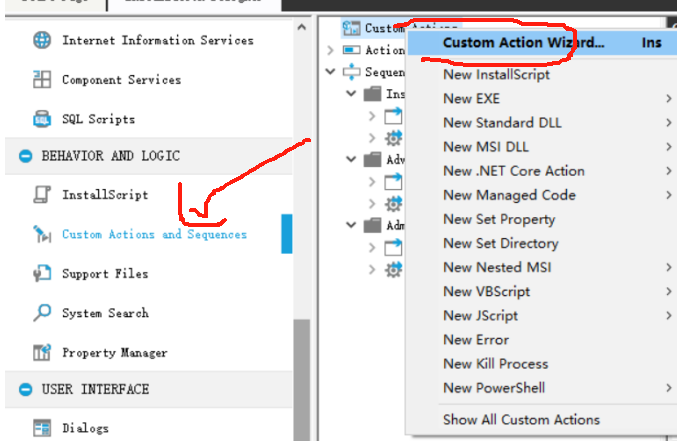This screenshot has height=441, width=677.
Task: Open the New PowerShell submenu
Action: [542, 388]
